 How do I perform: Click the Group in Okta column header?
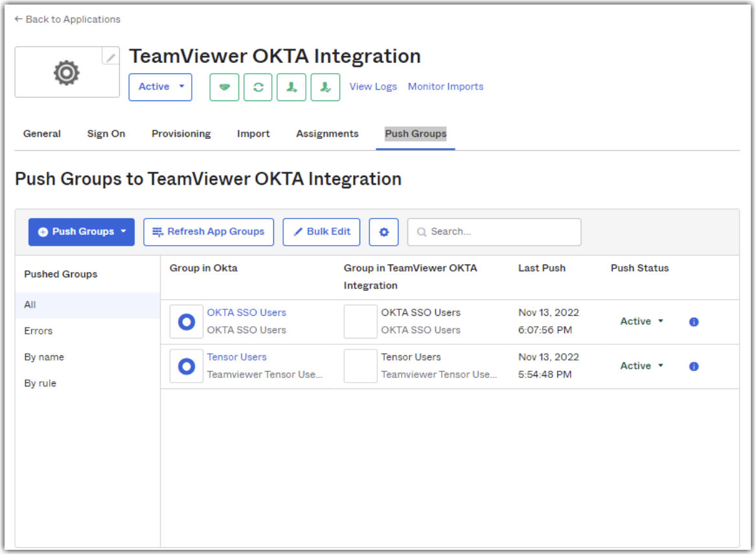click(x=203, y=268)
